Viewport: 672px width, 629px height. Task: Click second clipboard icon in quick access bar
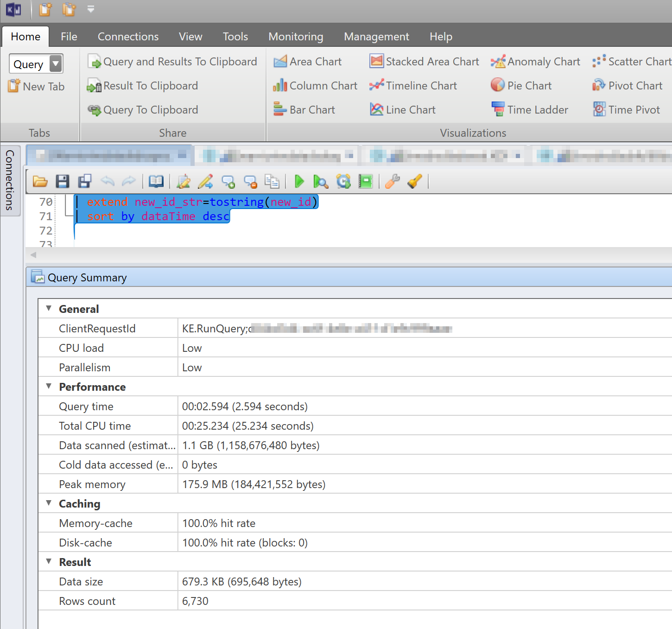[x=69, y=9]
